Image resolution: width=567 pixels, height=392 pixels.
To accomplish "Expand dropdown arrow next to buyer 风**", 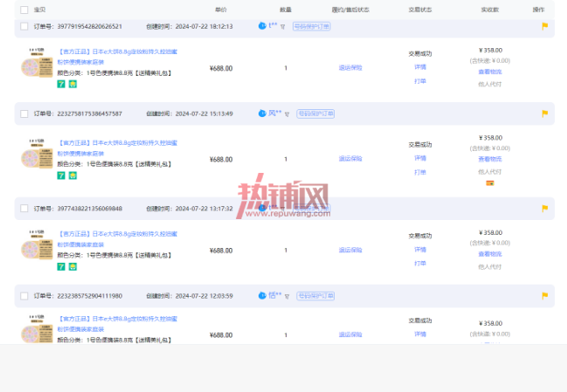I will [x=287, y=114].
